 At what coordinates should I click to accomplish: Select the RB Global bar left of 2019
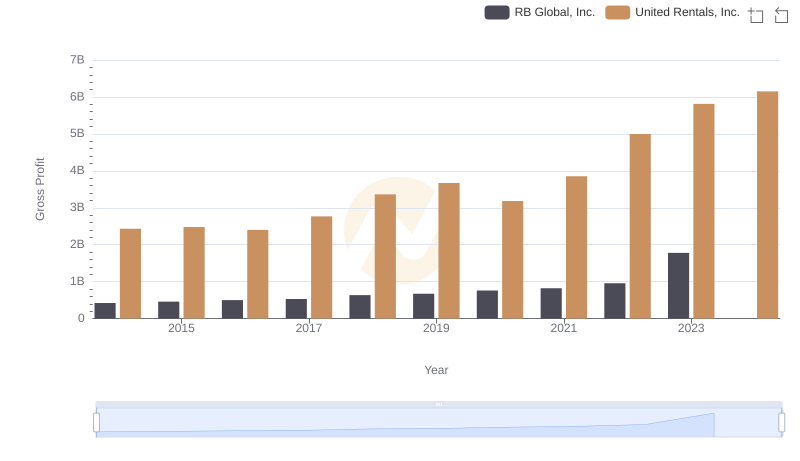coord(423,306)
